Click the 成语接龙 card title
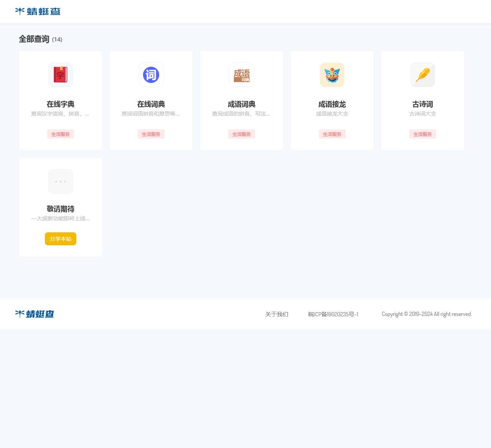 pos(332,104)
